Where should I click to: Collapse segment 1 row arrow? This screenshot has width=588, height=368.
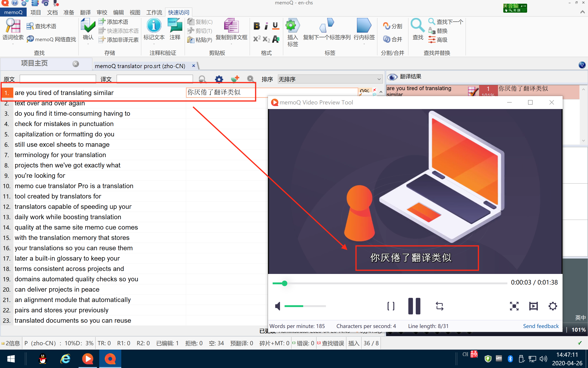tap(381, 92)
